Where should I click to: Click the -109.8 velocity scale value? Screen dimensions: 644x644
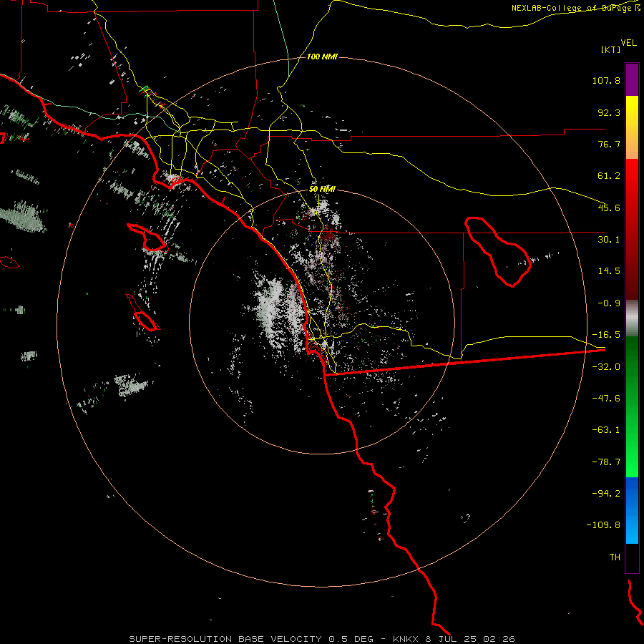tap(603, 525)
